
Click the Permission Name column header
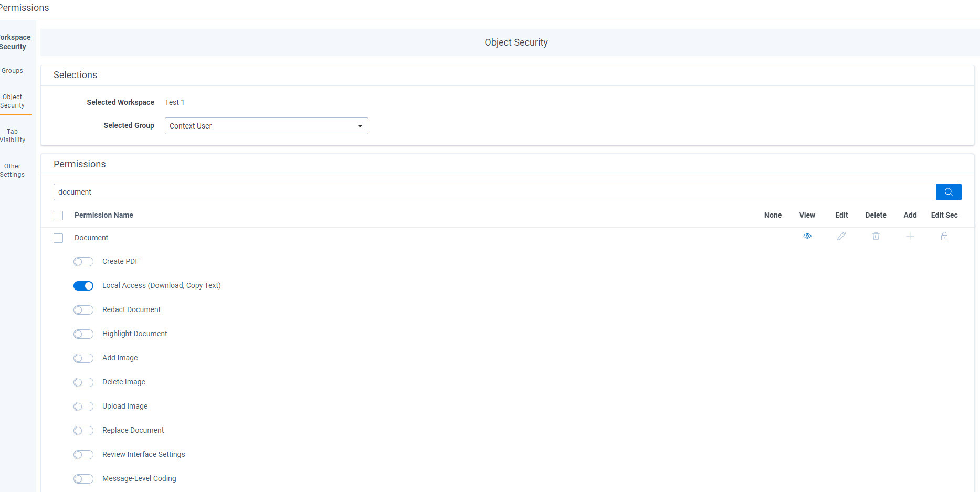(x=104, y=215)
